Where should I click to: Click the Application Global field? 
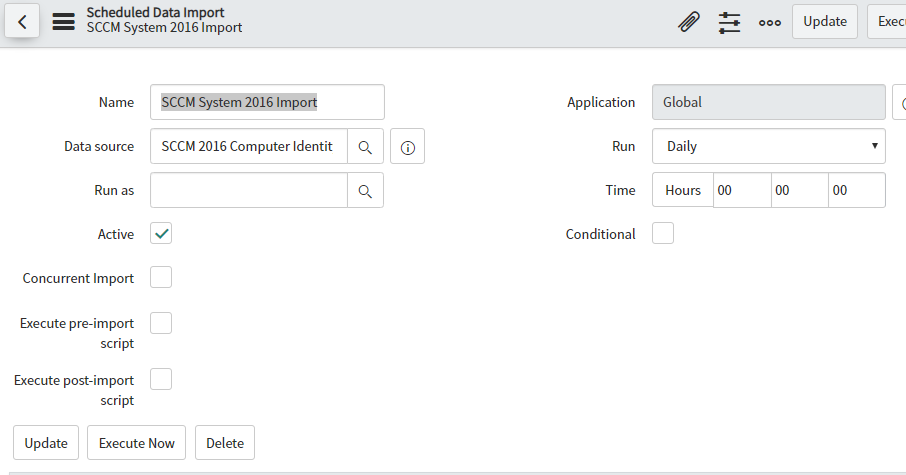[768, 102]
